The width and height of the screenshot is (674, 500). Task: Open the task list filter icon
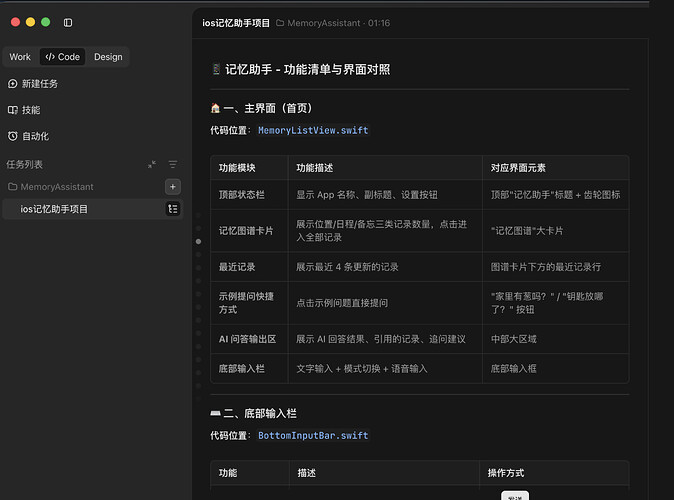pos(173,164)
